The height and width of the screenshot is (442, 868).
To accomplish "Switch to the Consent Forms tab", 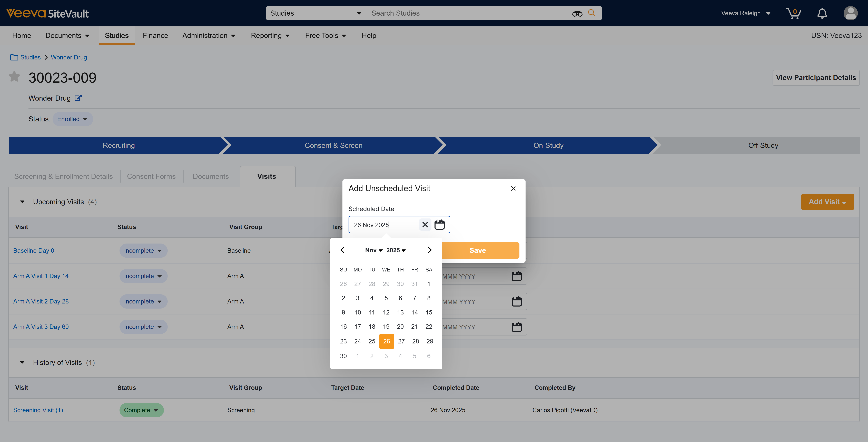I will (151, 176).
